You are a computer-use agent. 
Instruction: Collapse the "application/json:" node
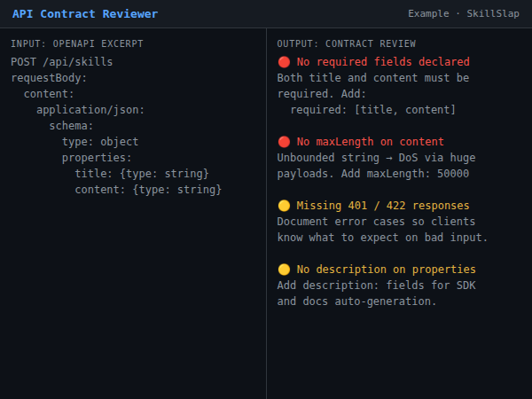coord(90,110)
